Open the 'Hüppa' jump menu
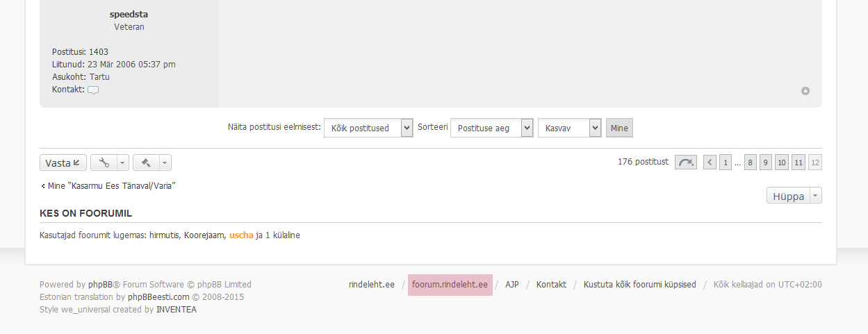 click(794, 196)
